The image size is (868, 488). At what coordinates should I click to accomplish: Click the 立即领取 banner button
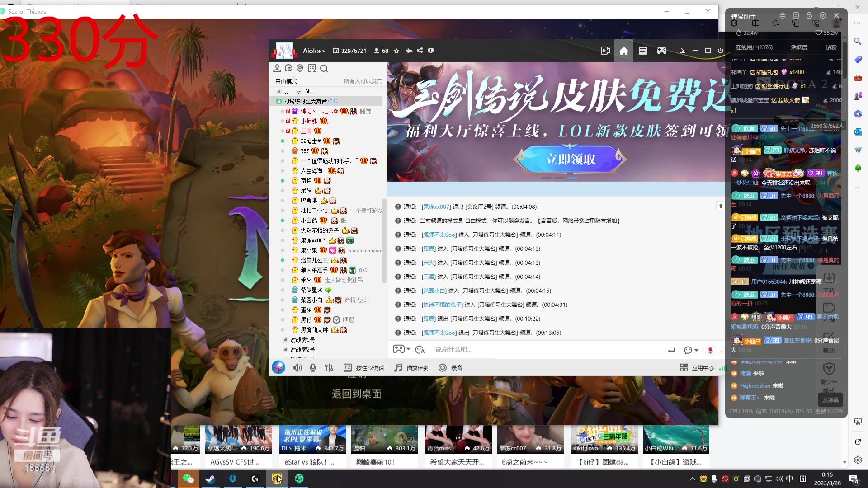click(570, 159)
